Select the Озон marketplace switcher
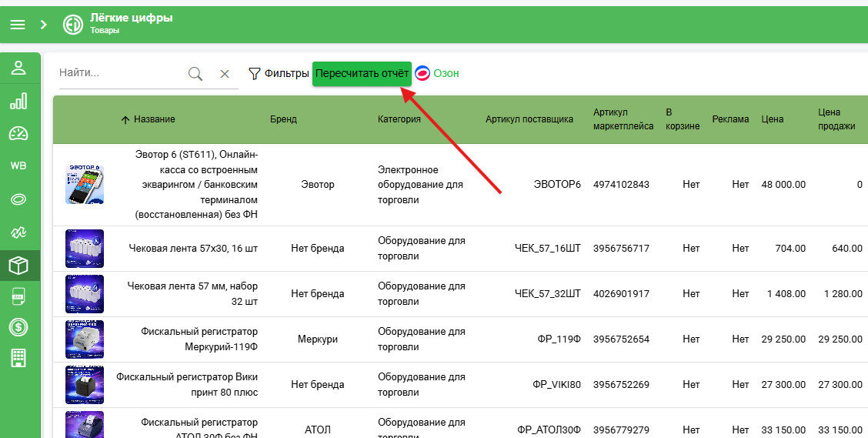 point(437,74)
